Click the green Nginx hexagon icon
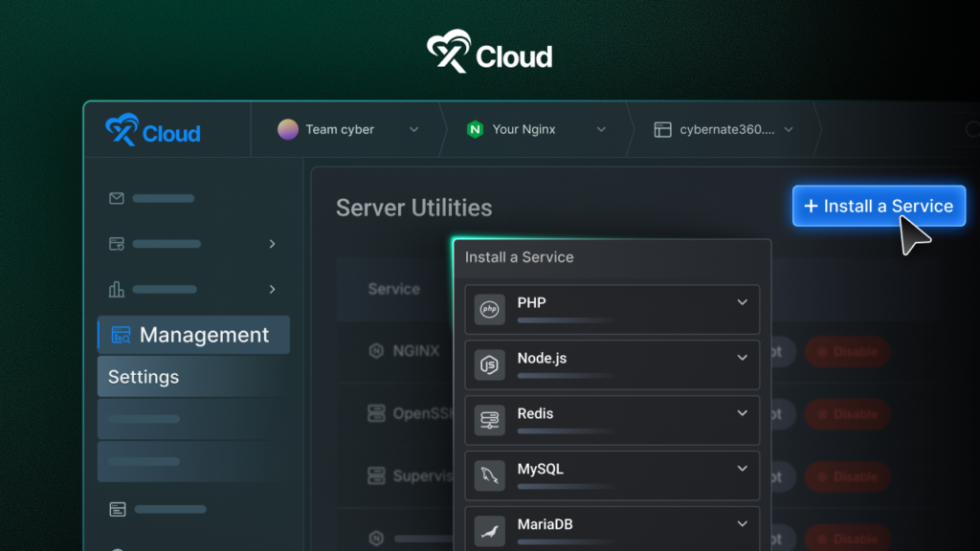This screenshot has height=551, width=980. click(x=475, y=129)
